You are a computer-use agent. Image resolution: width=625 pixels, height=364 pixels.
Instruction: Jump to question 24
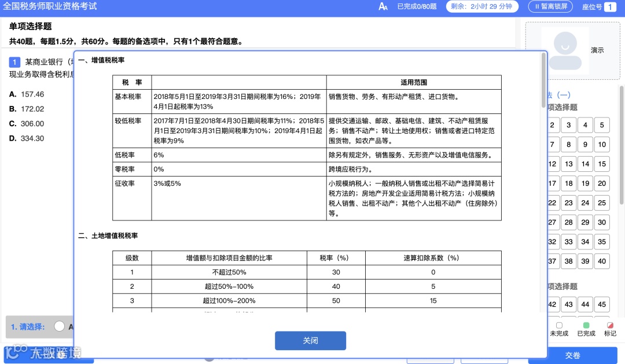pyautogui.click(x=585, y=203)
